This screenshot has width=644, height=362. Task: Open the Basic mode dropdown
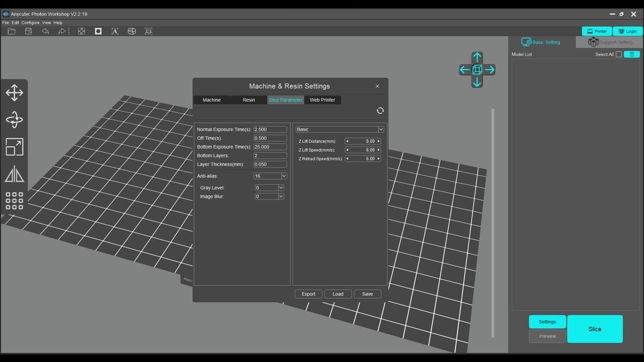point(381,129)
